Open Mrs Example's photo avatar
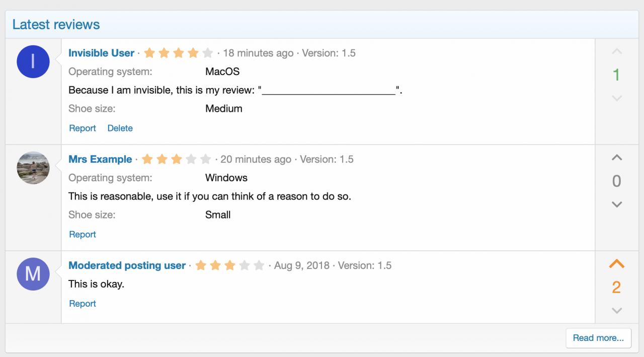This screenshot has width=644, height=357. 33,168
